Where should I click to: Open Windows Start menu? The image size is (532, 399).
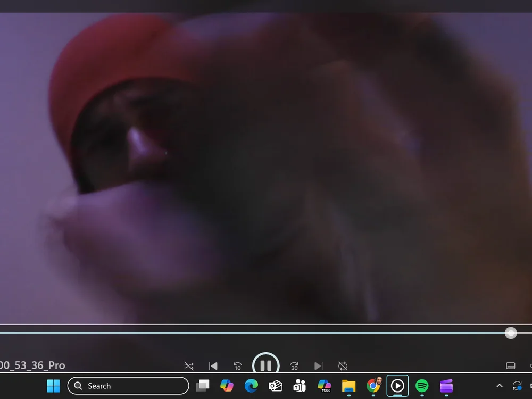53,386
